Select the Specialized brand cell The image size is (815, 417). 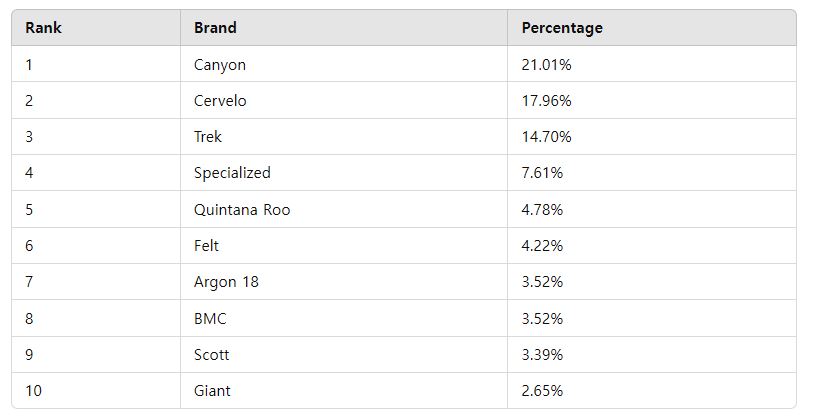(232, 173)
